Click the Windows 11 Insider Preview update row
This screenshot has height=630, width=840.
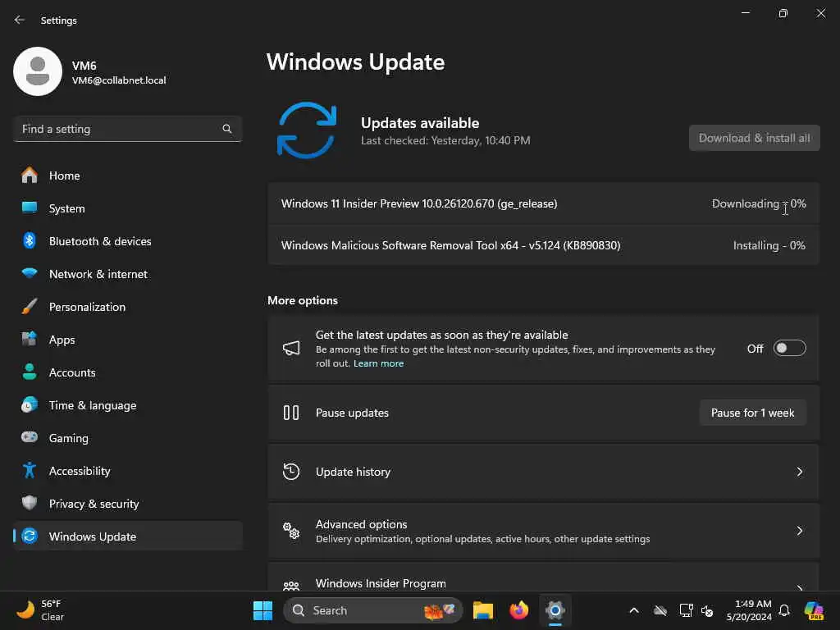pyautogui.click(x=543, y=203)
